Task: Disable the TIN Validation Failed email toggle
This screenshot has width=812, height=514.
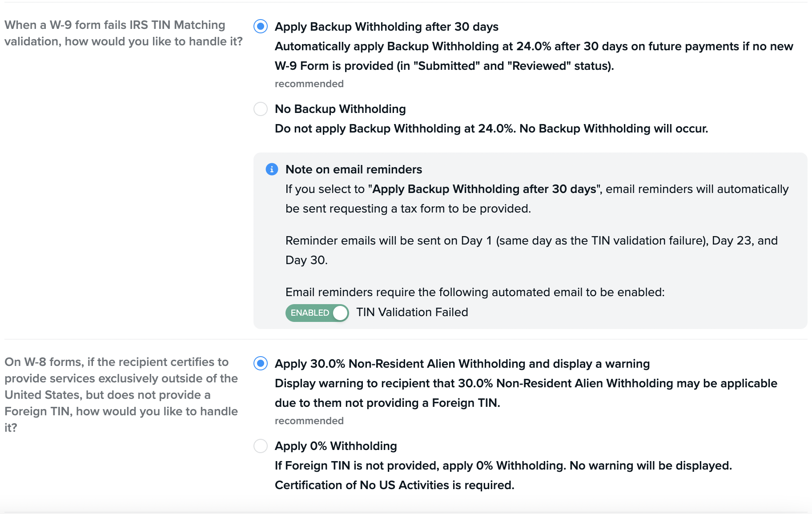Action: tap(317, 313)
